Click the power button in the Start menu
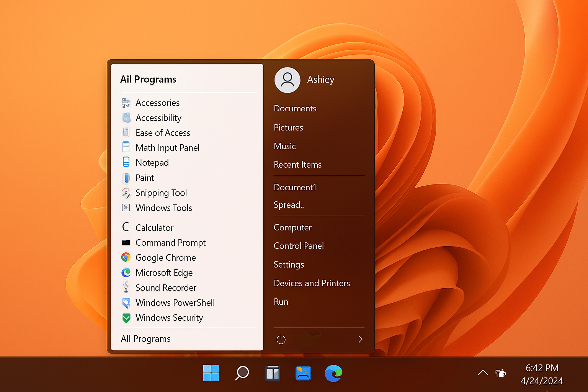Image resolution: width=588 pixels, height=392 pixels. coord(281,339)
